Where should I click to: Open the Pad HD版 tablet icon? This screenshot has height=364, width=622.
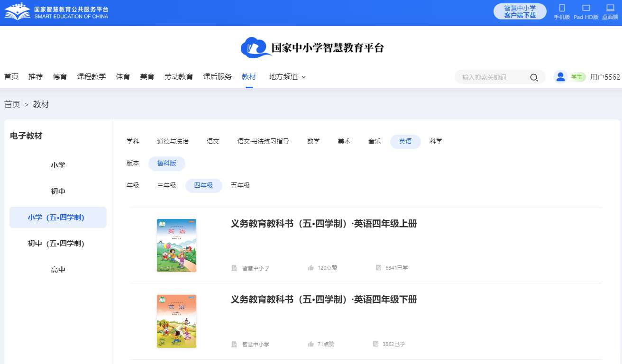[x=586, y=8]
